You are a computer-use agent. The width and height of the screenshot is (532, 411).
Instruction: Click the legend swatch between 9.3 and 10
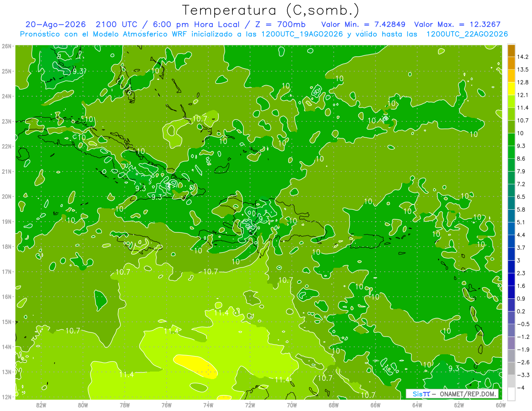[511, 139]
